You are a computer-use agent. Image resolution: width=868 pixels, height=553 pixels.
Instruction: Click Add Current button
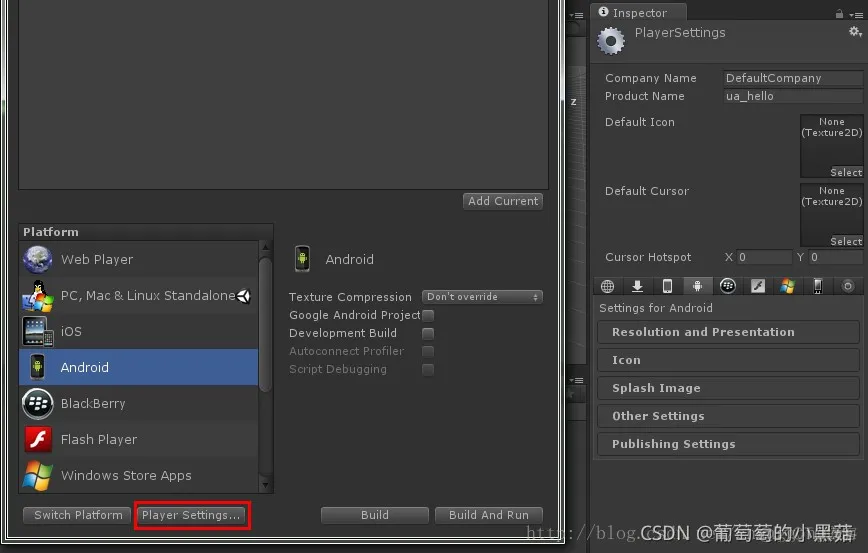(503, 201)
